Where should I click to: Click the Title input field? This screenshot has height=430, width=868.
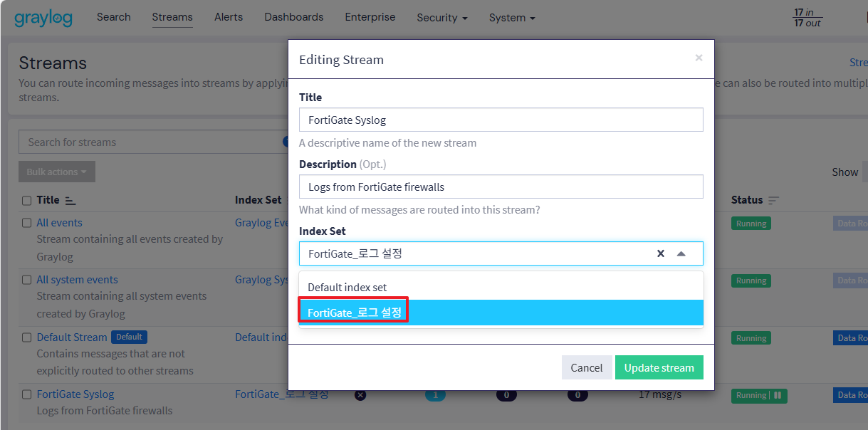click(x=501, y=120)
